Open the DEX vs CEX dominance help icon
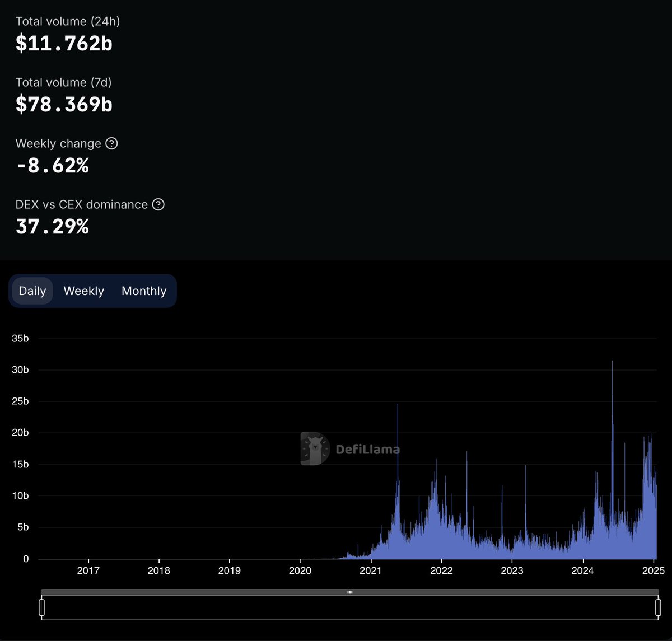Image resolution: width=672 pixels, height=641 pixels. (158, 204)
